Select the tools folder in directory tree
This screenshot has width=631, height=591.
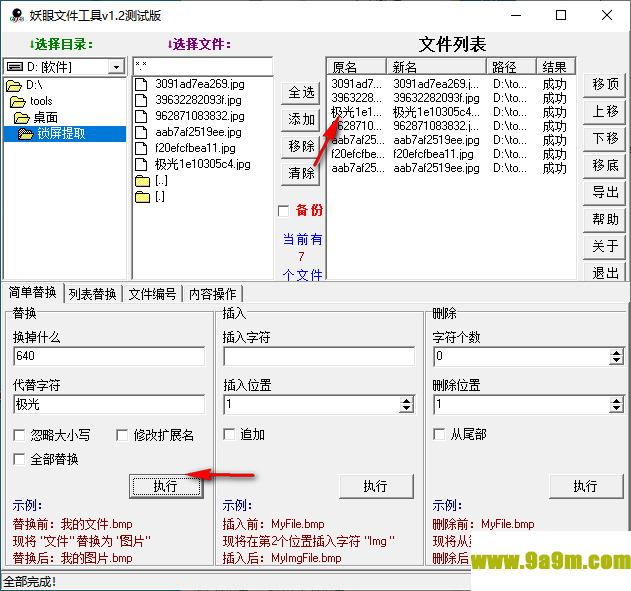[31, 101]
